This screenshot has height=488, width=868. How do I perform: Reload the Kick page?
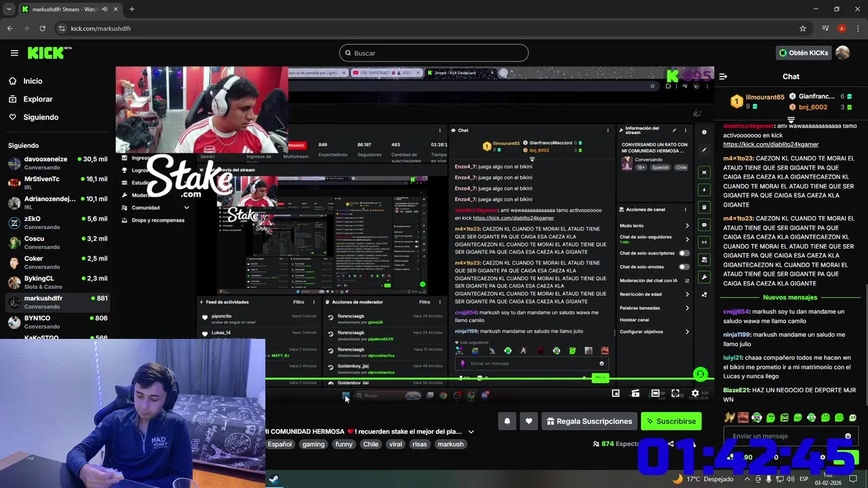(x=42, y=28)
